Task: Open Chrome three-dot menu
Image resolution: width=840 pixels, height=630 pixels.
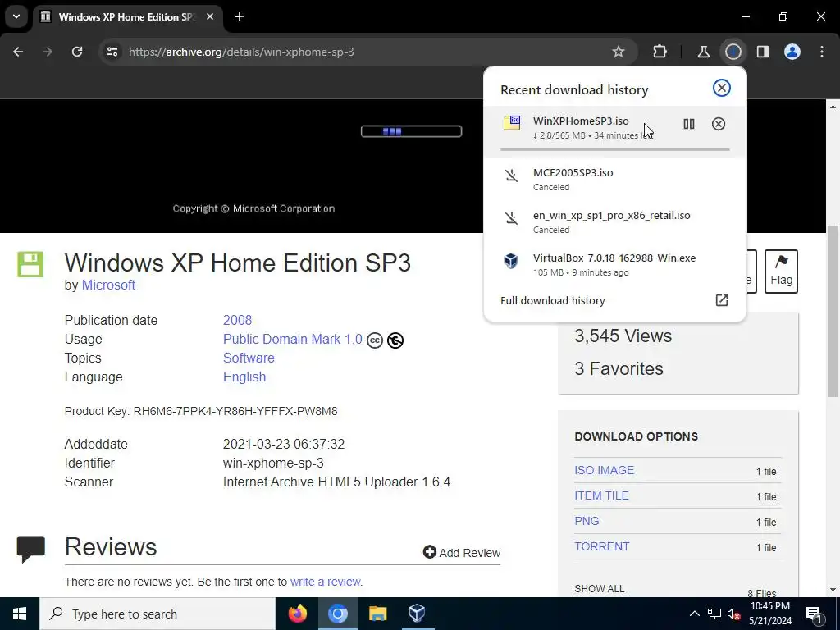Action: [822, 52]
